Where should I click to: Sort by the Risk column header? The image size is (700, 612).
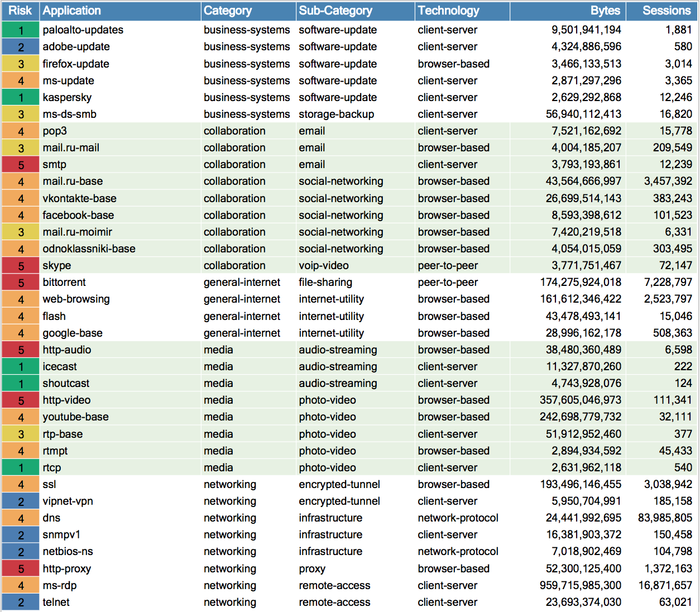(x=20, y=11)
